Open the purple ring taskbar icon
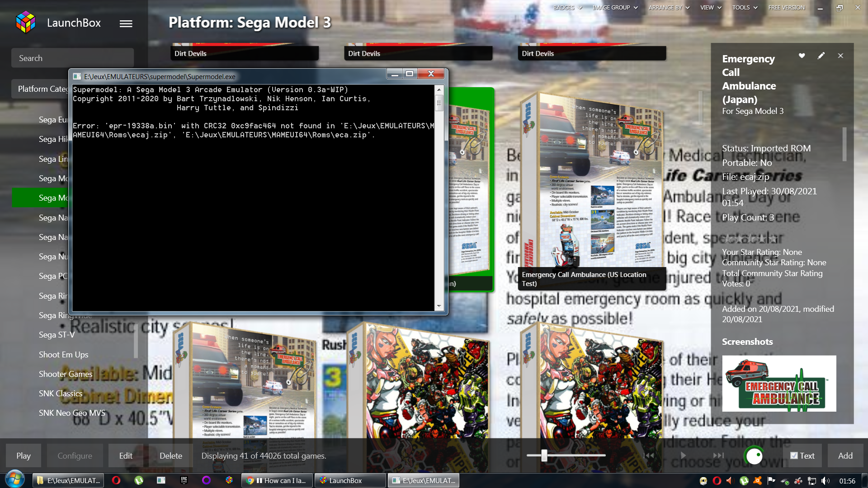868x488 pixels. [x=207, y=480]
